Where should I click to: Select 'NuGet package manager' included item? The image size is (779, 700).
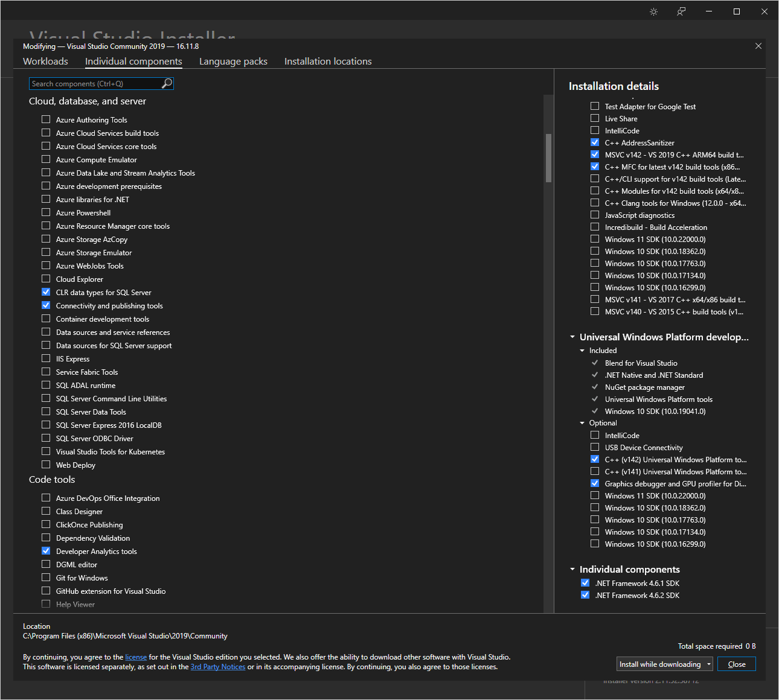click(644, 387)
